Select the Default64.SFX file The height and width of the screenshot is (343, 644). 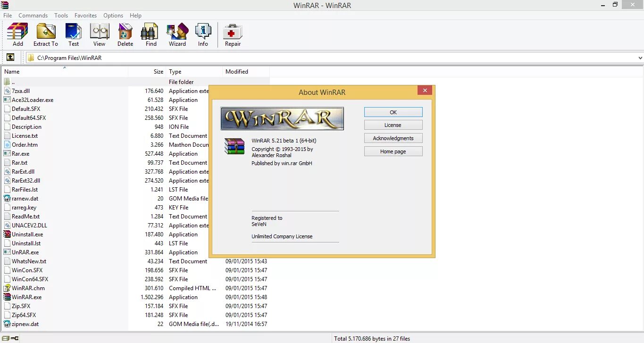coord(29,118)
